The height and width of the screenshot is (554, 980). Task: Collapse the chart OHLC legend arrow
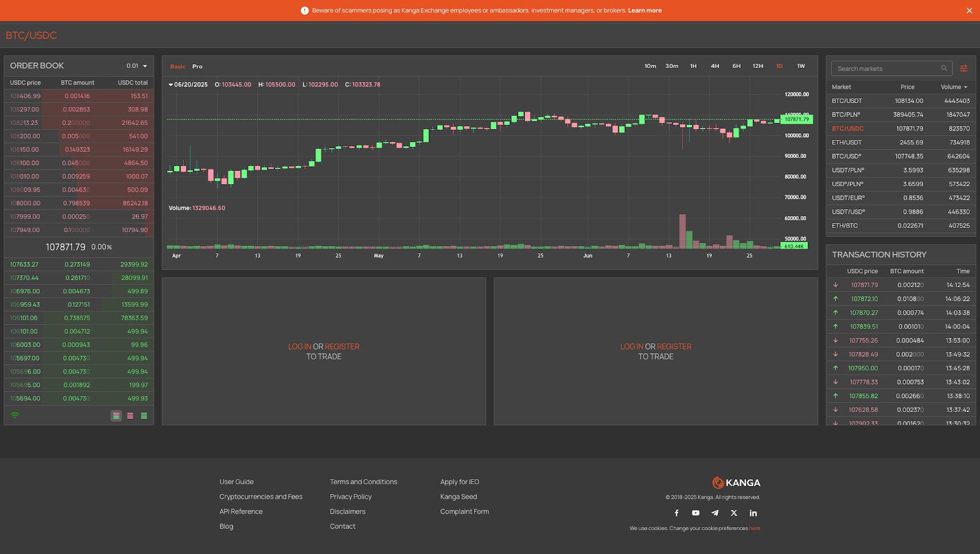click(x=171, y=85)
